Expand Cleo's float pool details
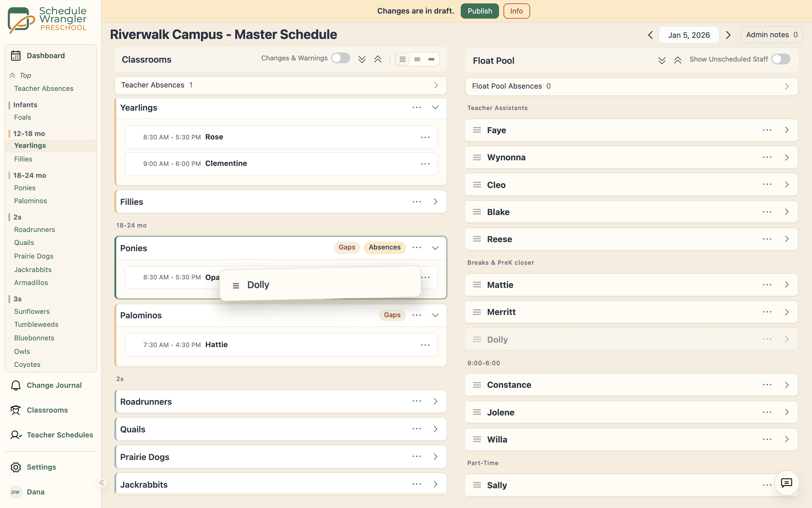The image size is (812, 508). [787, 185]
